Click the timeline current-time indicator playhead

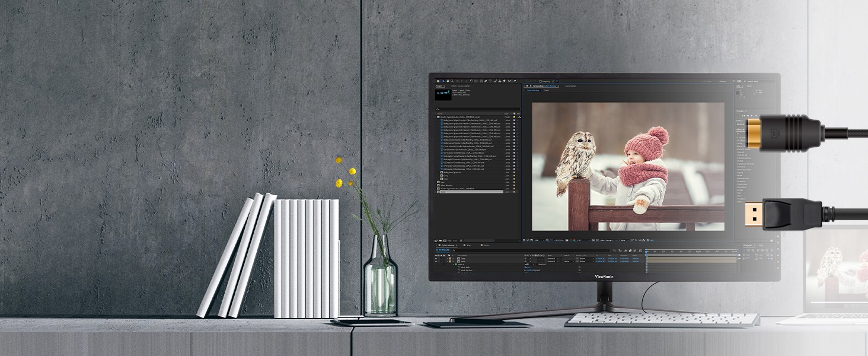pos(646,250)
